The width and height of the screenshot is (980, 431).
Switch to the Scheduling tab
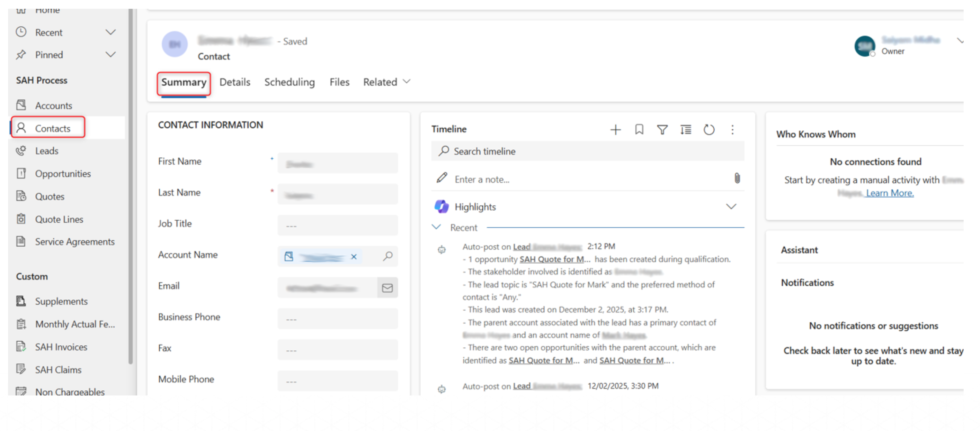[x=289, y=82]
